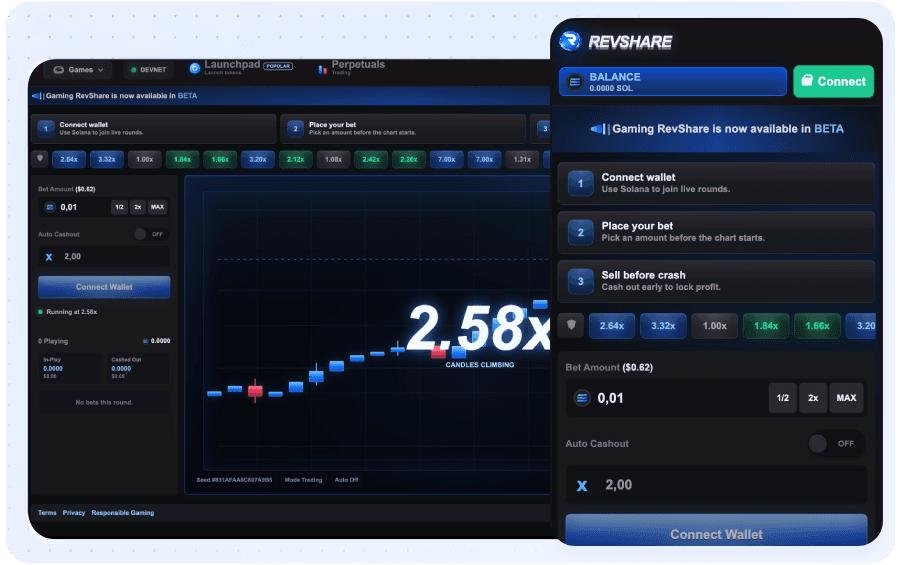Click the megaphone icon in desktop announcement bar

[x=37, y=96]
